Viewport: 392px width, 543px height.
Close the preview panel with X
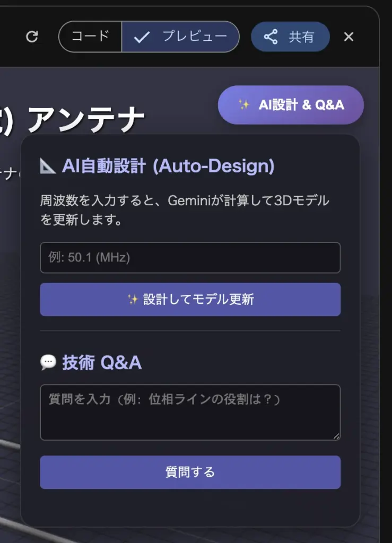pyautogui.click(x=349, y=37)
